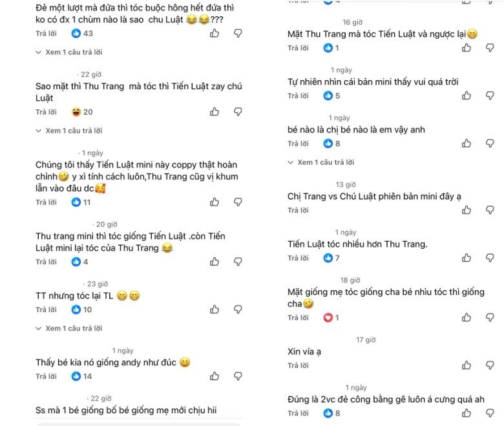The height and width of the screenshot is (426, 504).
Task: Like the 'bé nào là chị bé nào là em' comment
Action: [x=467, y=144]
